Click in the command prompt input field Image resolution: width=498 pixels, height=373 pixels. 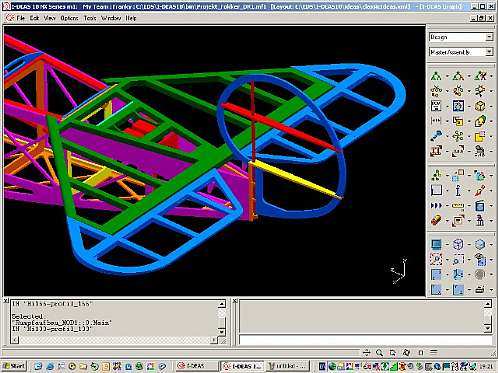(366, 340)
